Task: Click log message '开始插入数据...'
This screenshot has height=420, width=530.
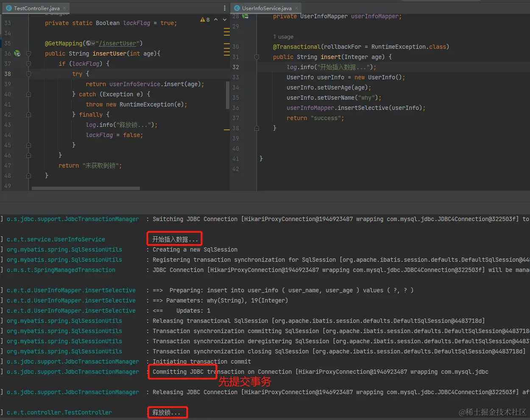Action: 175,239
